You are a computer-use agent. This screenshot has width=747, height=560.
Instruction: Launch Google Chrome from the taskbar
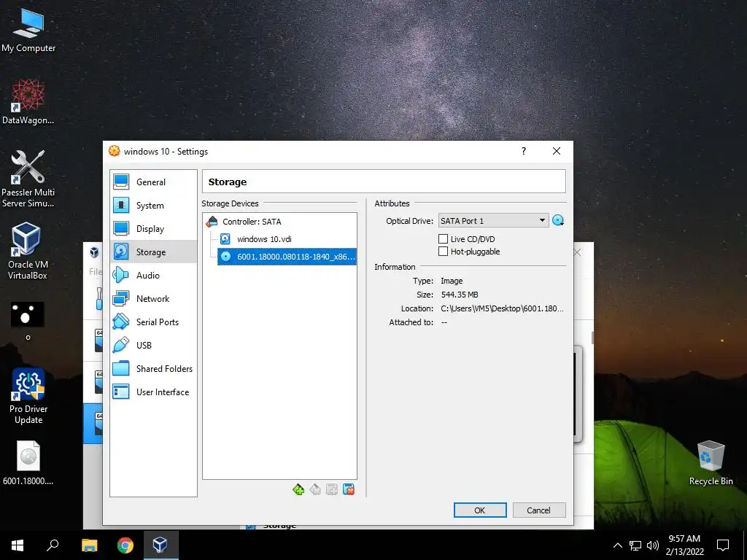(125, 545)
